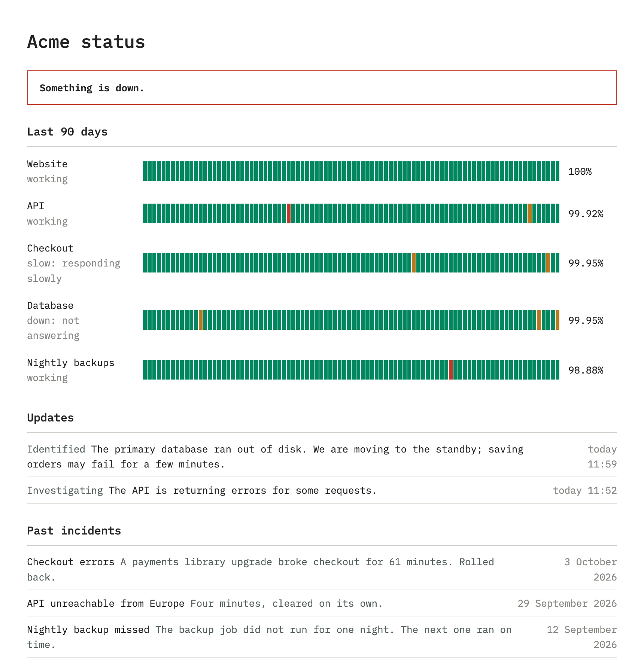Click the "today 11:52" timestamp
Screen dimensions: 644x670
click(x=585, y=490)
